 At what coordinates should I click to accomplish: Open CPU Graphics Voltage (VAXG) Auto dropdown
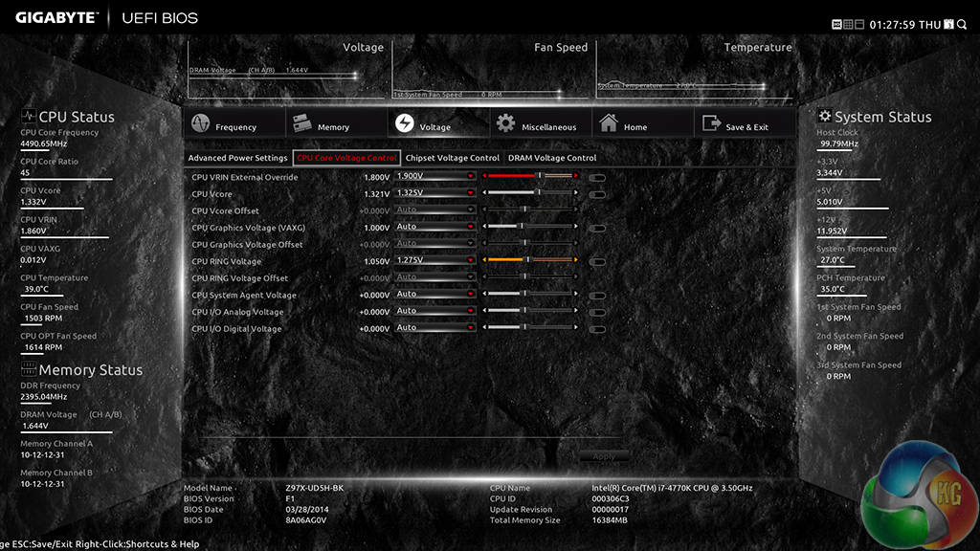click(x=435, y=227)
